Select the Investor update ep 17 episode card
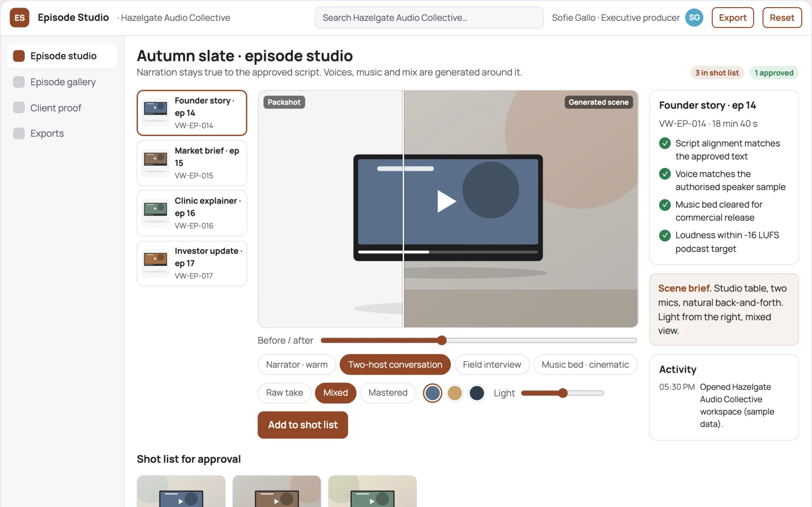Screen dimensions: 812x507 (x=192, y=263)
